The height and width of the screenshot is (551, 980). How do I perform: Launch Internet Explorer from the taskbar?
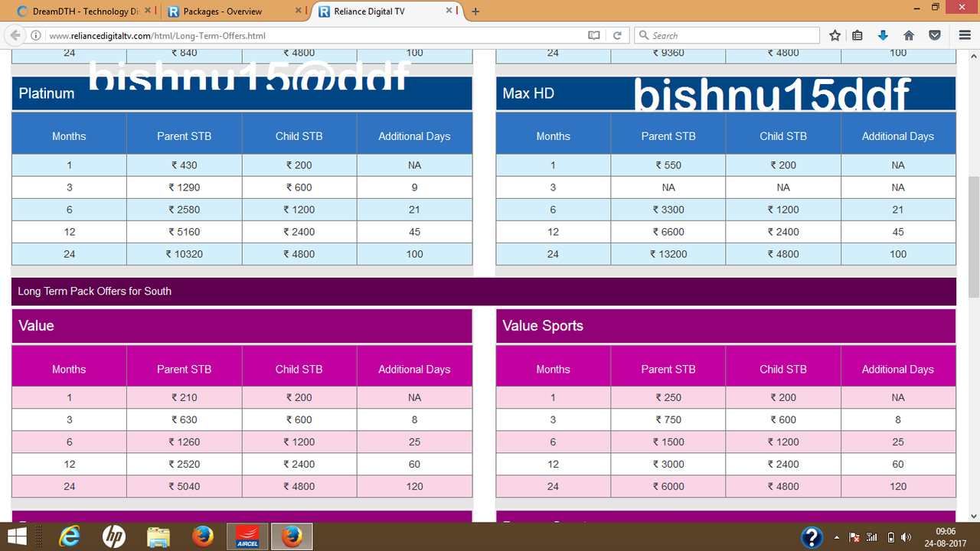[69, 536]
